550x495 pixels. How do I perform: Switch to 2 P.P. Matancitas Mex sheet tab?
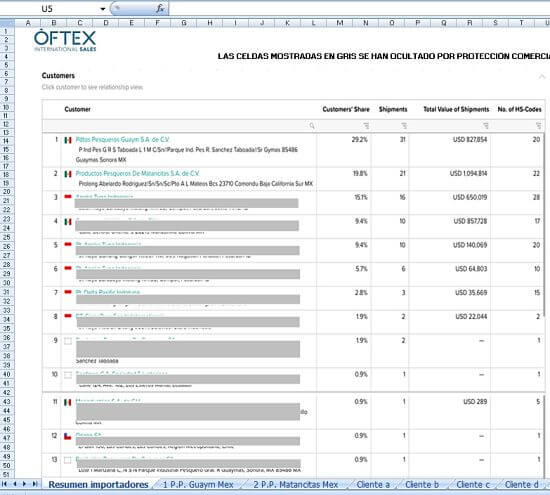(x=295, y=484)
